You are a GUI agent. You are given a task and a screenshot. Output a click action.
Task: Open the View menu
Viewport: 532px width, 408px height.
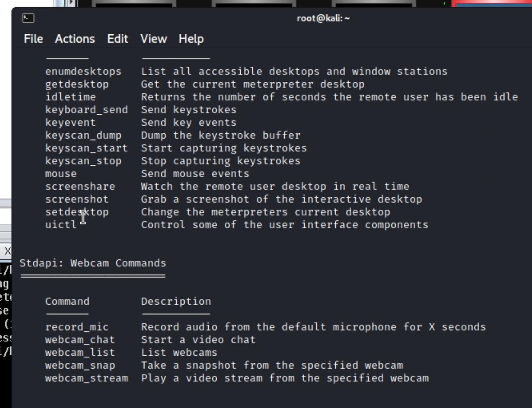[x=153, y=39]
